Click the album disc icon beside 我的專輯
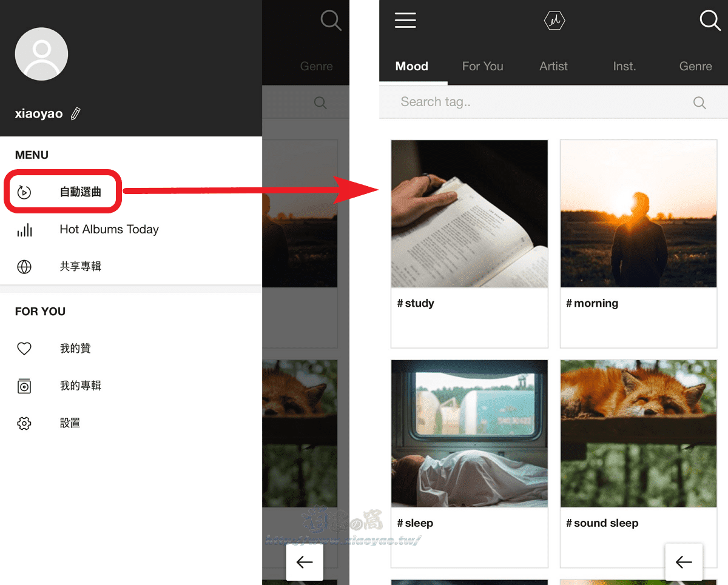 24,386
